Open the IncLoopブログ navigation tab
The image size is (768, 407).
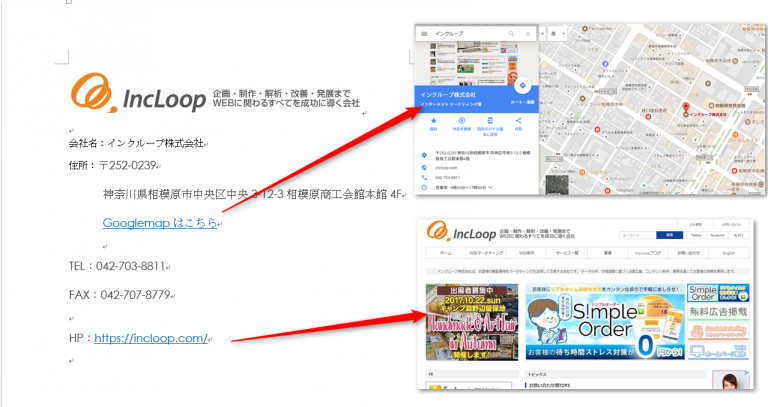coord(648,253)
